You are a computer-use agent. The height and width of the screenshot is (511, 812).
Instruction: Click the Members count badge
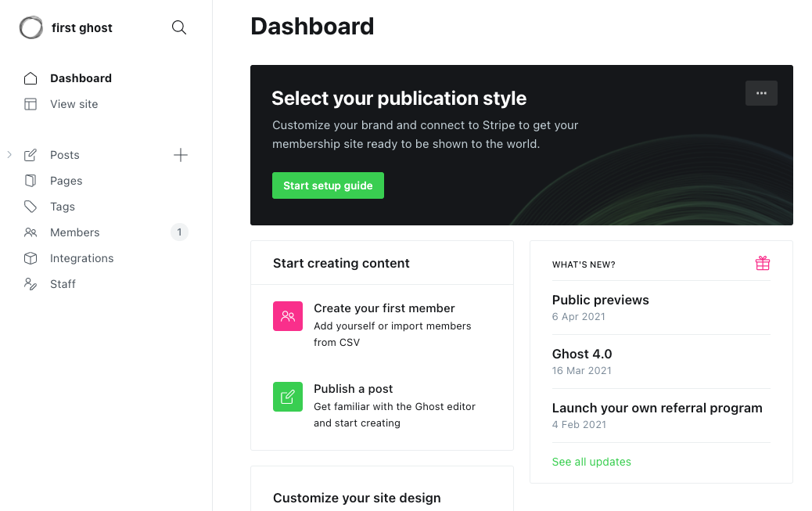coord(179,232)
